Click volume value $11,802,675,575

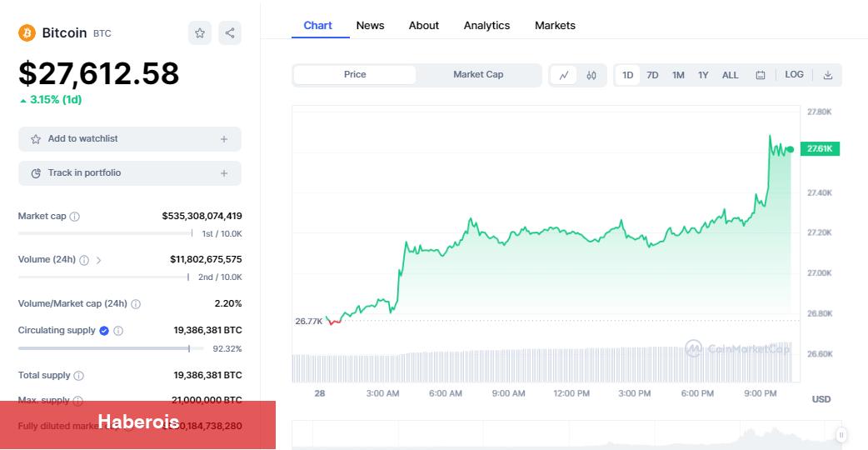206,260
